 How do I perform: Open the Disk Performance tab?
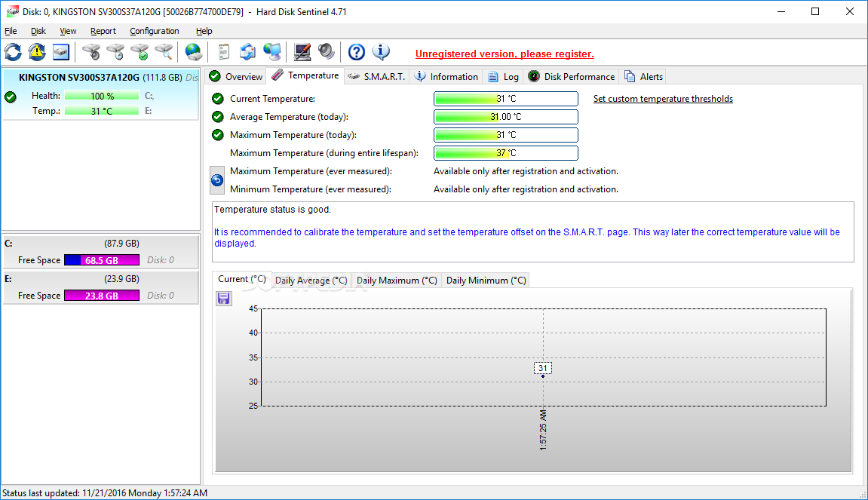click(572, 76)
